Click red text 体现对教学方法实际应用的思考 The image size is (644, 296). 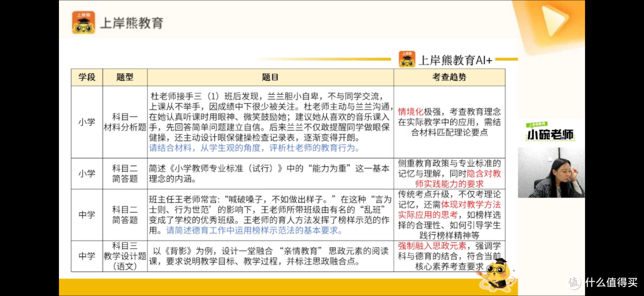450,208
